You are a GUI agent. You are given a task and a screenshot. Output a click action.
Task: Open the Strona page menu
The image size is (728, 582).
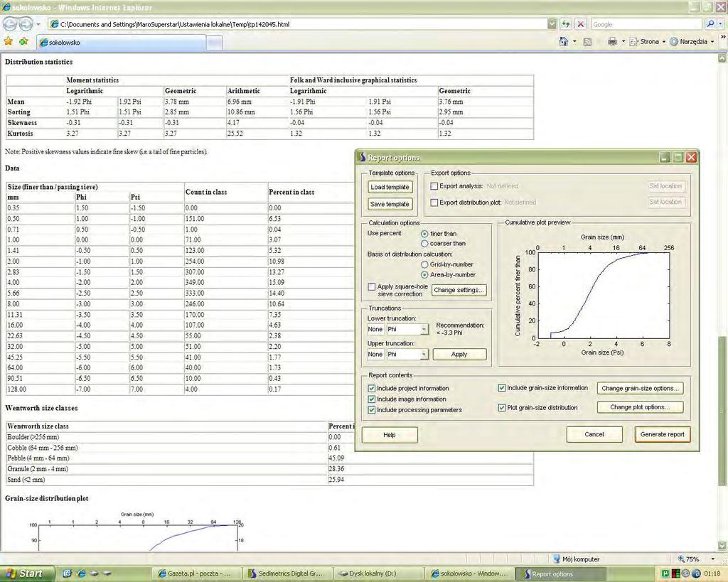pyautogui.click(x=648, y=42)
